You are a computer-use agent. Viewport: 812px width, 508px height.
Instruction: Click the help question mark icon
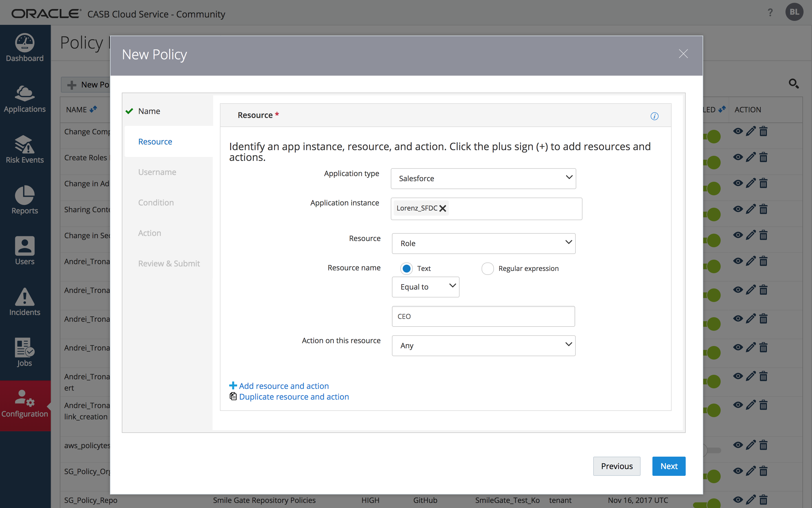pos(770,13)
